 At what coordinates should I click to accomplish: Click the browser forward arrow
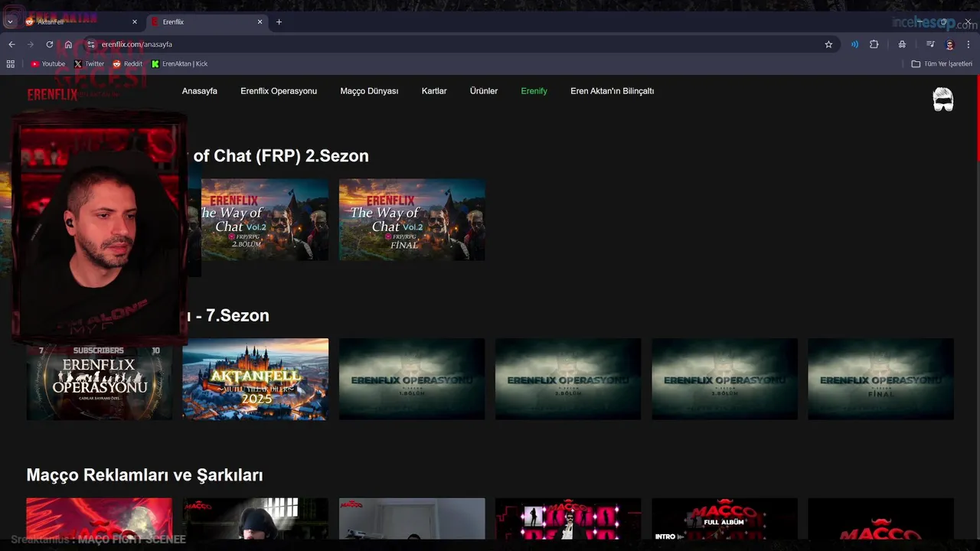tap(31, 44)
